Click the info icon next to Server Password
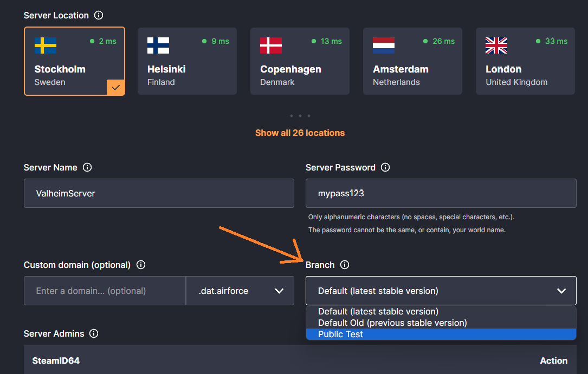Image resolution: width=588 pixels, height=374 pixels. coord(385,168)
